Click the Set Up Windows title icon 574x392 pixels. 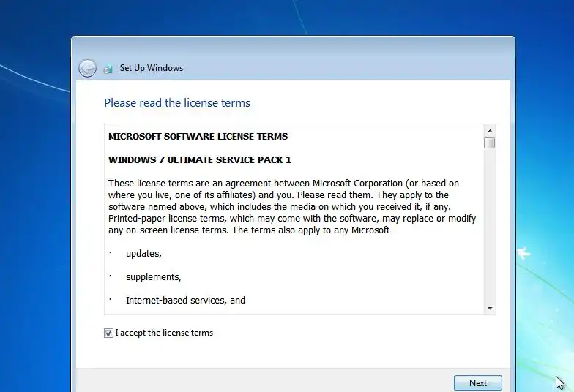108,69
